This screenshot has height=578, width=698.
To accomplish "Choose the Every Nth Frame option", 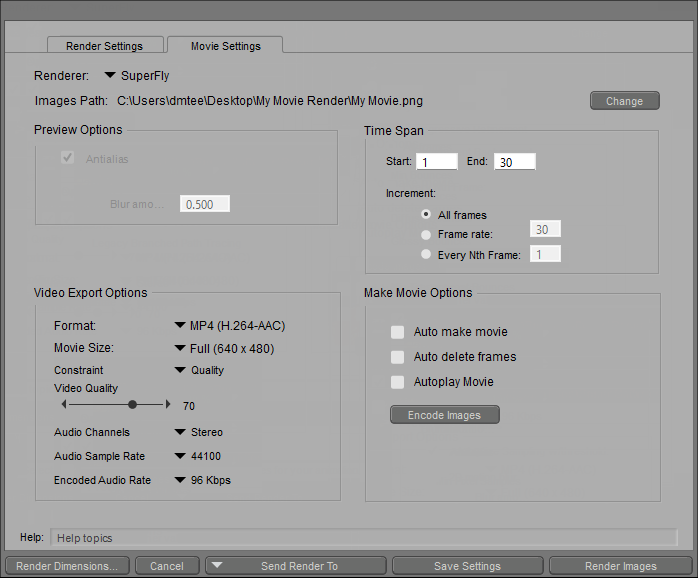I will tap(427, 255).
